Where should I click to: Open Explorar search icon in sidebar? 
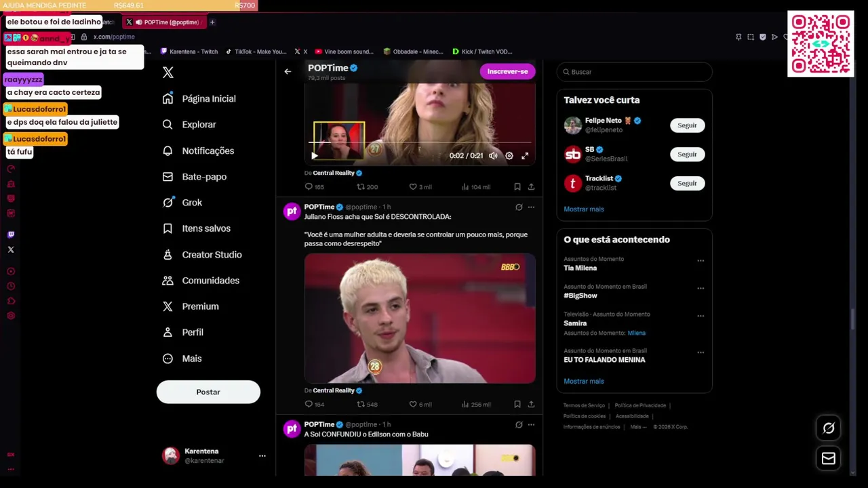(x=167, y=125)
